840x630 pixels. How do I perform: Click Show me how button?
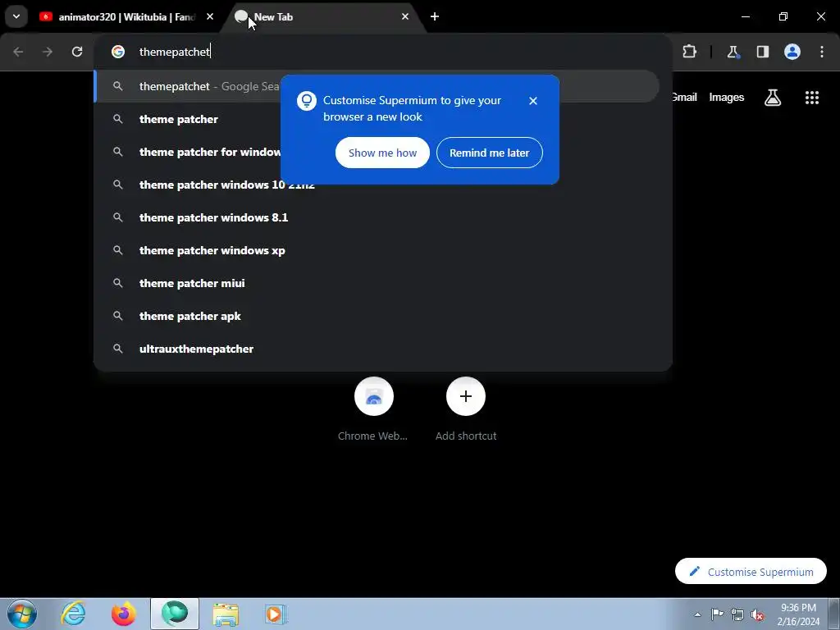pyautogui.click(x=382, y=153)
